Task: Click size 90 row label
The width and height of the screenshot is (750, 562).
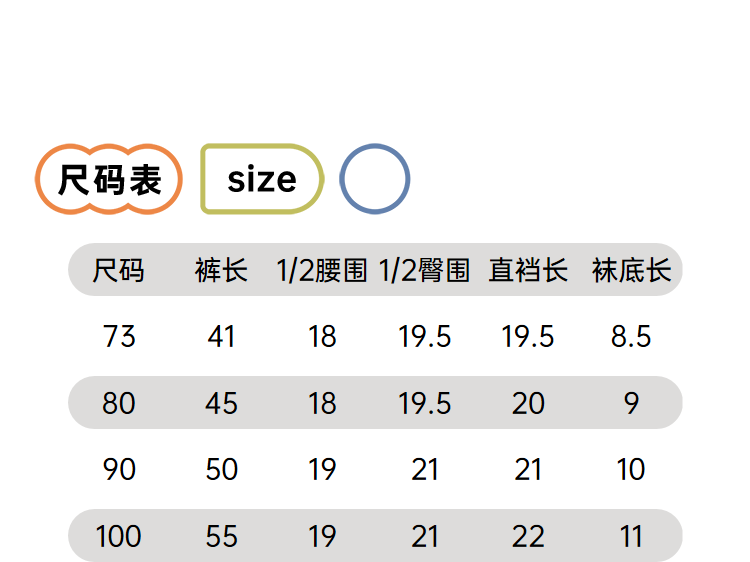Action: click(119, 469)
